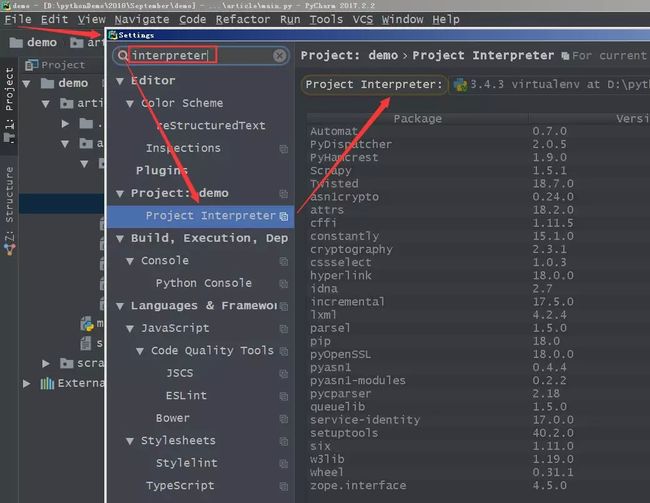
Task: Open the Refactor menu
Action: (243, 19)
